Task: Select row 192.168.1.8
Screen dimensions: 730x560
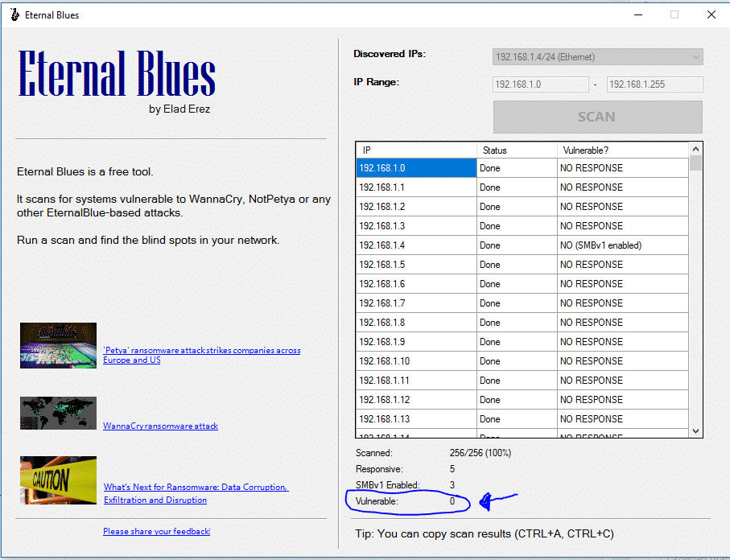Action: [x=522, y=323]
